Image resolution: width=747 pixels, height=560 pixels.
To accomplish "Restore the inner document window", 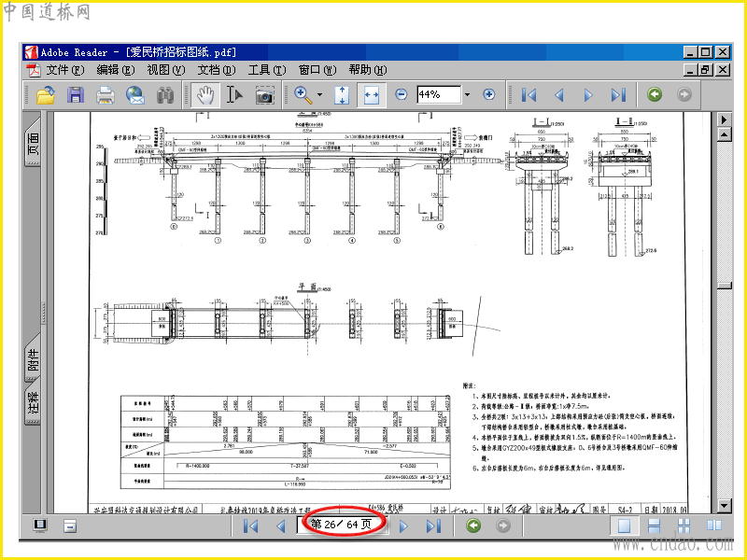I will tap(705, 70).
